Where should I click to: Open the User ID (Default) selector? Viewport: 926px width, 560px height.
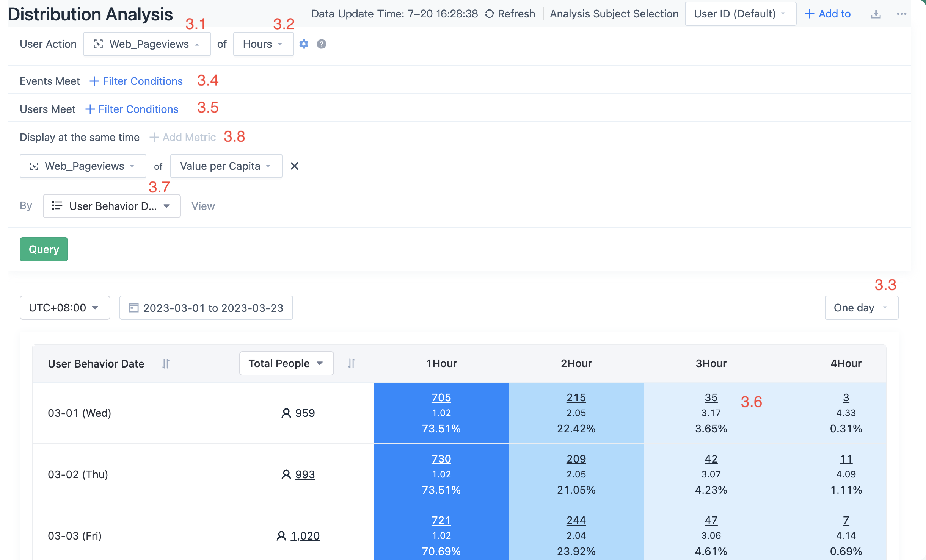tap(740, 14)
